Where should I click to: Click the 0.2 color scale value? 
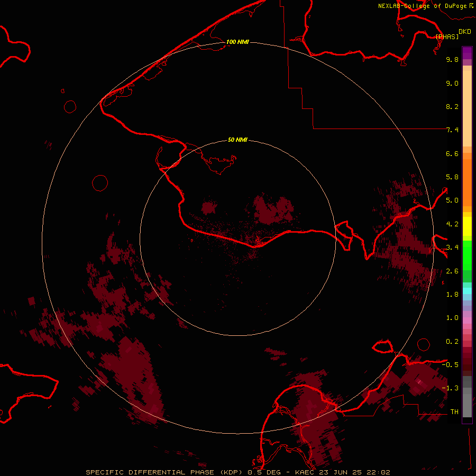(452, 342)
